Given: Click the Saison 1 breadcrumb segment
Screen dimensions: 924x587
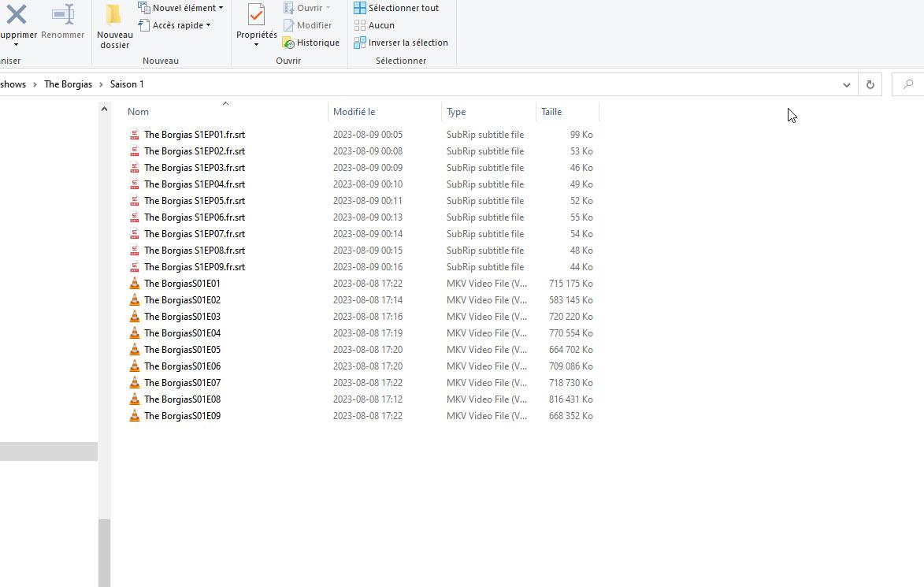Looking at the screenshot, I should tap(127, 84).
